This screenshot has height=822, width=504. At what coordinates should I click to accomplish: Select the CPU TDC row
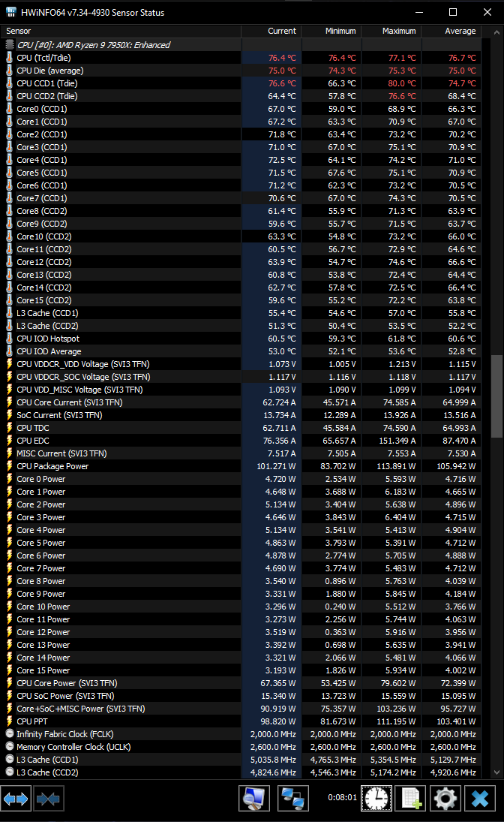coord(241,428)
